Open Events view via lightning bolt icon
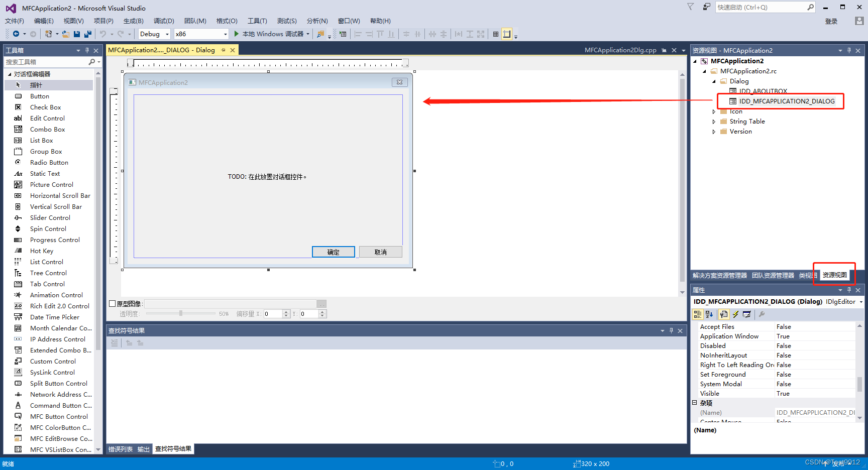This screenshot has height=470, width=868. coord(735,314)
